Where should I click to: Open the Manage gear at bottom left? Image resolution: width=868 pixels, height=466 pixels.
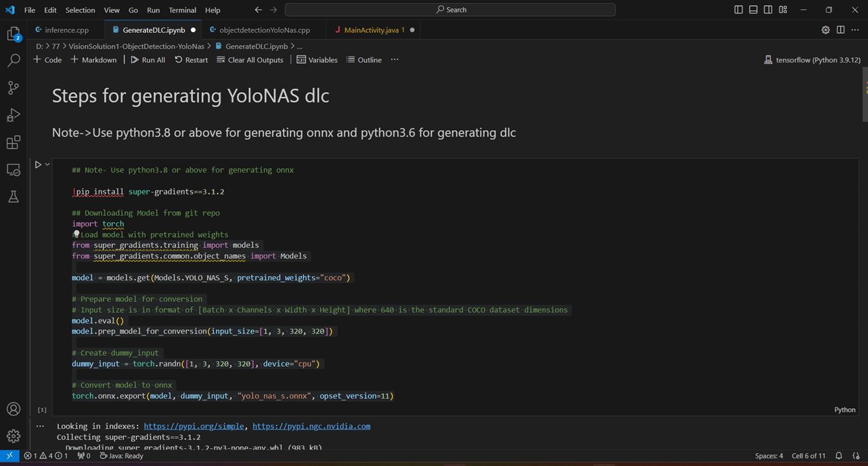pyautogui.click(x=13, y=436)
